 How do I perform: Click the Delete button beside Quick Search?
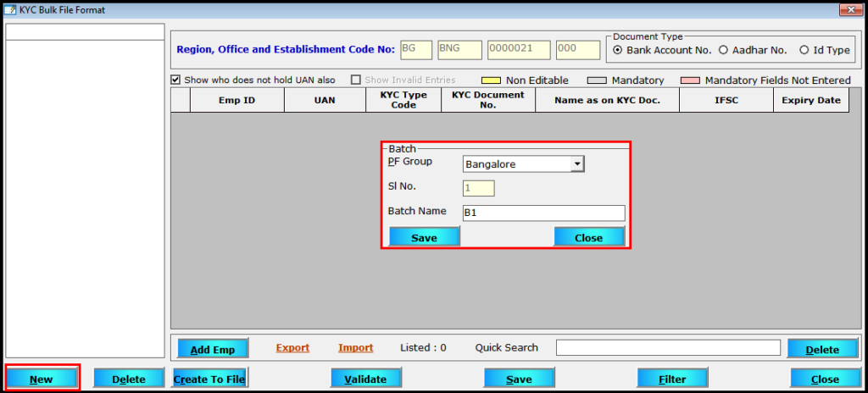click(x=822, y=349)
